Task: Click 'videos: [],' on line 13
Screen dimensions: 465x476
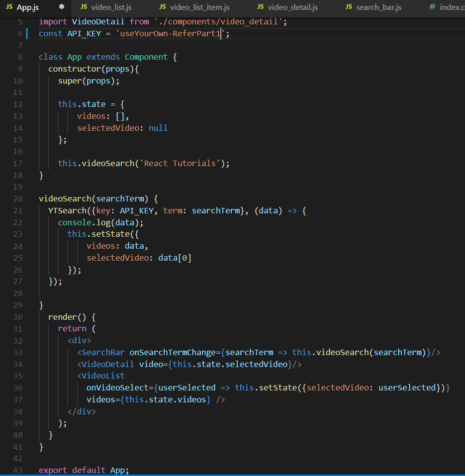Action: point(103,116)
